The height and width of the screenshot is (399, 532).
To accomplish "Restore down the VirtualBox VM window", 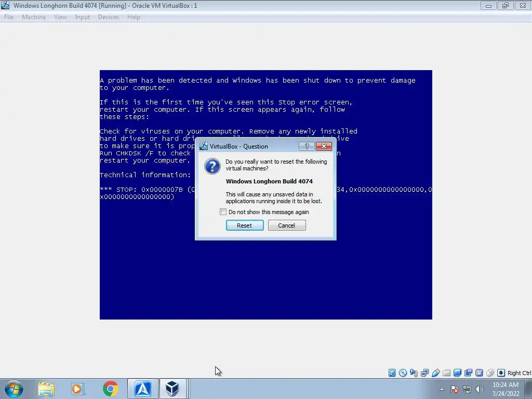I will (x=506, y=6).
